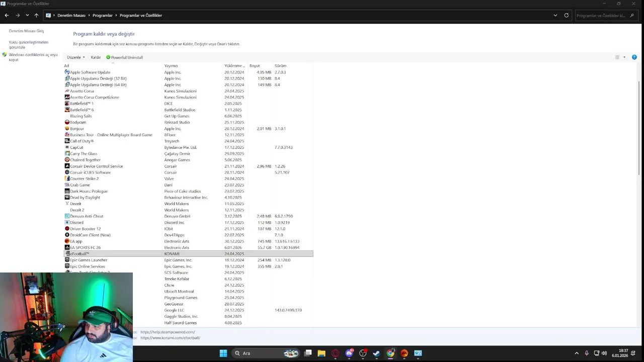Select the Deceit 2 row
Image resolution: width=644 pixels, height=362 pixels.
189,210
